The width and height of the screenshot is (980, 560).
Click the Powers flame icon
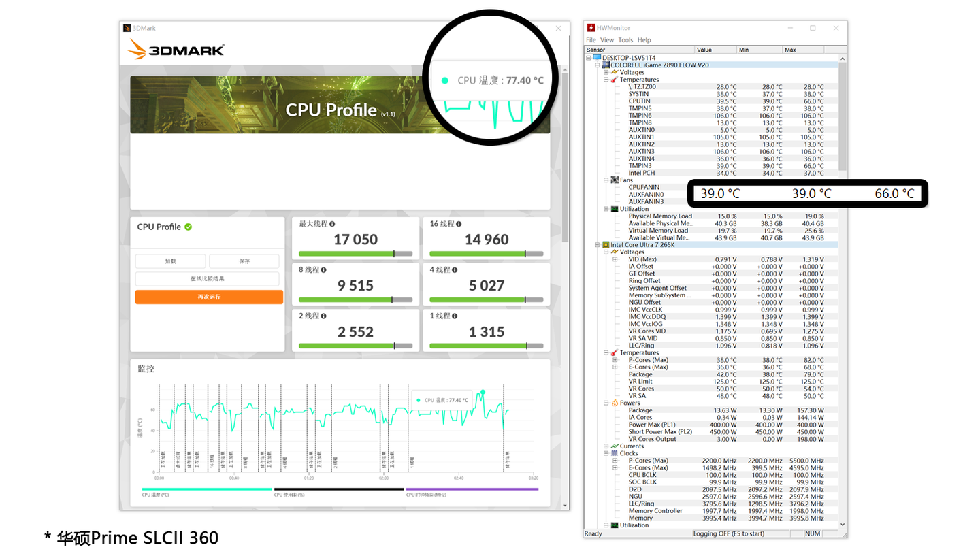click(615, 403)
